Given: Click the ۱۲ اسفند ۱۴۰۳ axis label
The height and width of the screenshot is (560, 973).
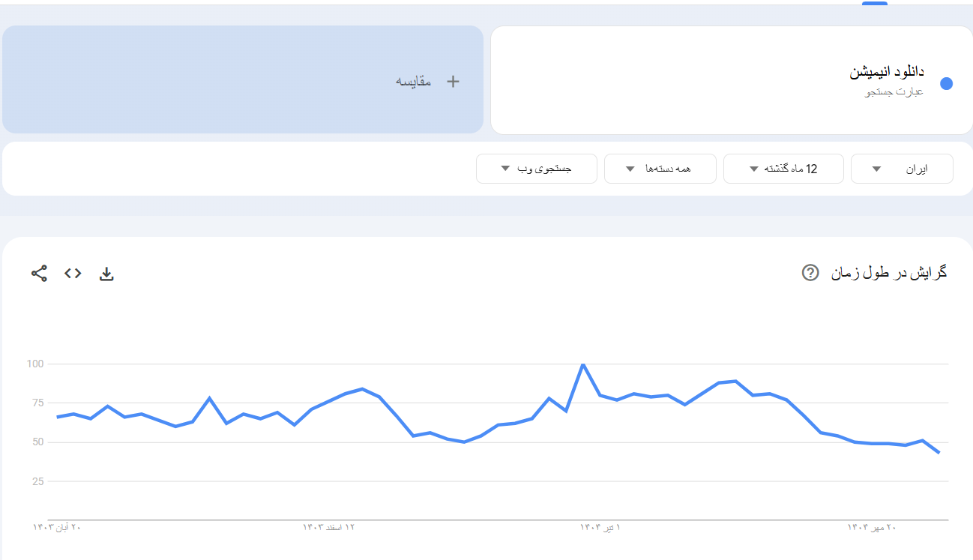Looking at the screenshot, I should tap(330, 526).
